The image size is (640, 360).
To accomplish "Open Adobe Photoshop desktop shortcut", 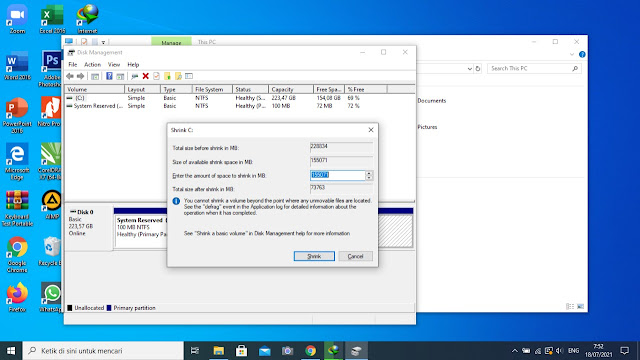I will coord(51,69).
